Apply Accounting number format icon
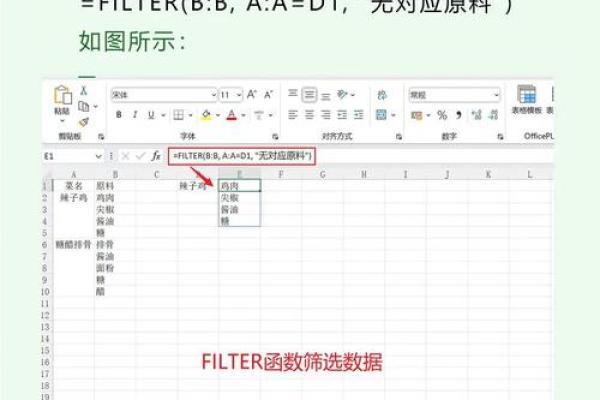Image resolution: width=600 pixels, height=400 pixels. click(416, 115)
